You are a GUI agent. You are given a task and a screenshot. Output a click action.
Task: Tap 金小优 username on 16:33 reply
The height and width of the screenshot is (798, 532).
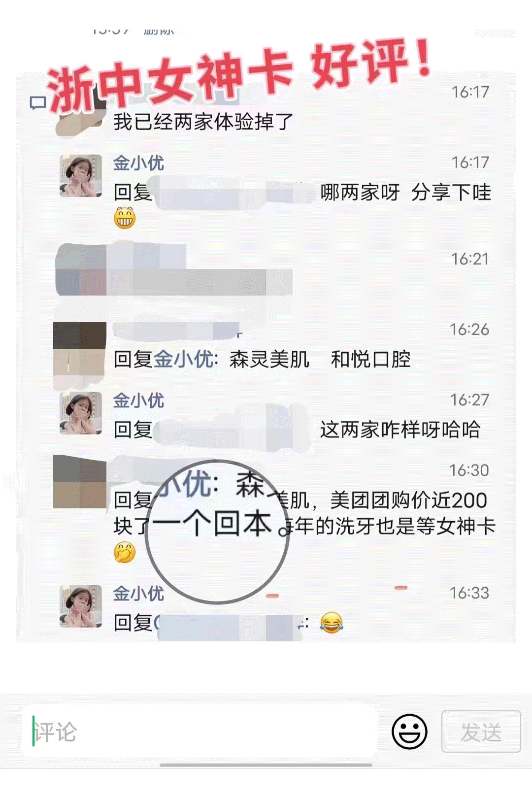tap(138, 594)
